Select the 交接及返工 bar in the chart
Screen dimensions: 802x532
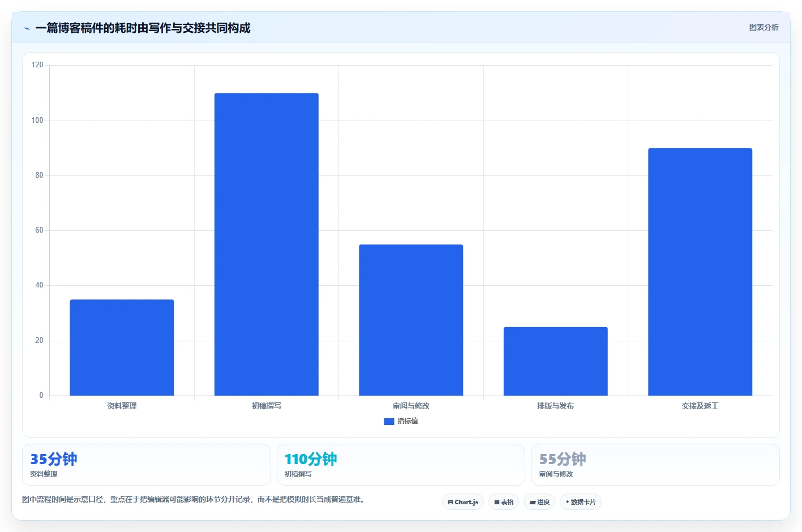tap(700, 272)
